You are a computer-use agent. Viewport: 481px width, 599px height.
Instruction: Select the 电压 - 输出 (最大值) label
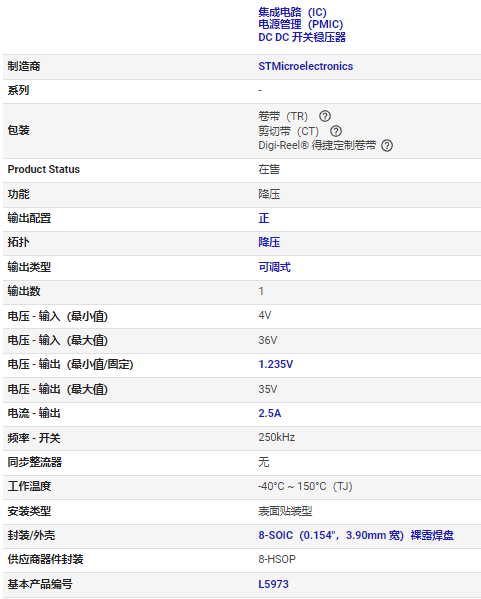click(x=58, y=389)
